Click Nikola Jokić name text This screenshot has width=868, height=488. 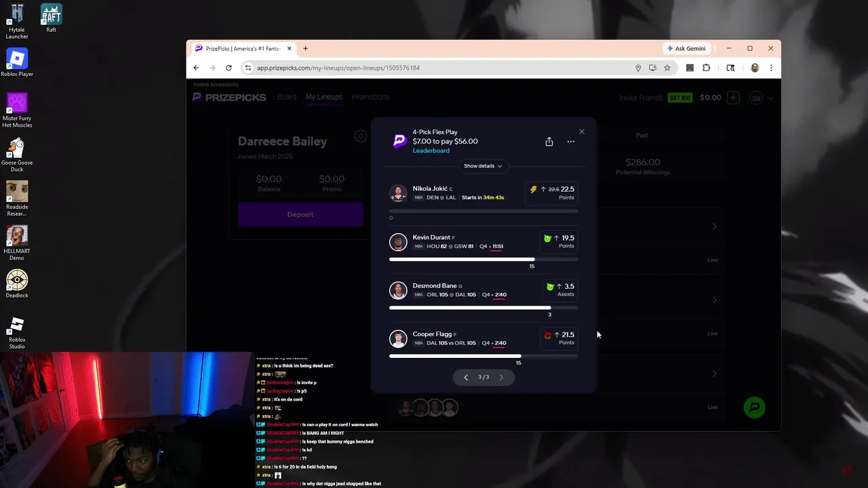pyautogui.click(x=430, y=188)
